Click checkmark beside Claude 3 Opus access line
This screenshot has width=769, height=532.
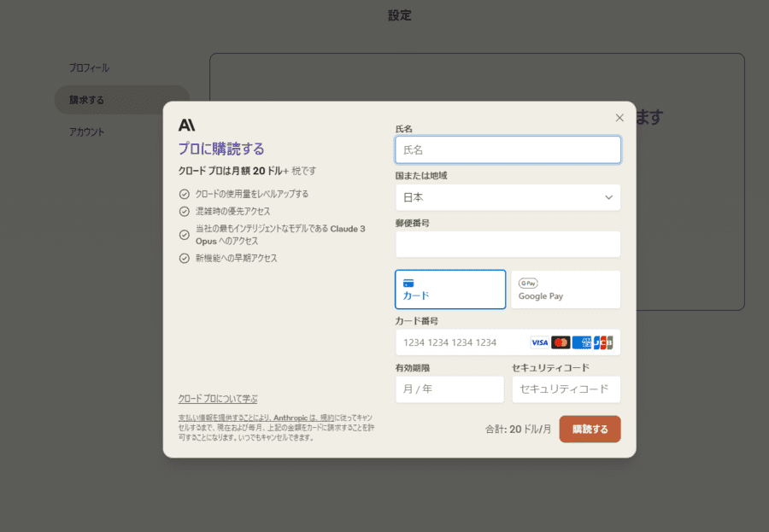[x=184, y=235]
